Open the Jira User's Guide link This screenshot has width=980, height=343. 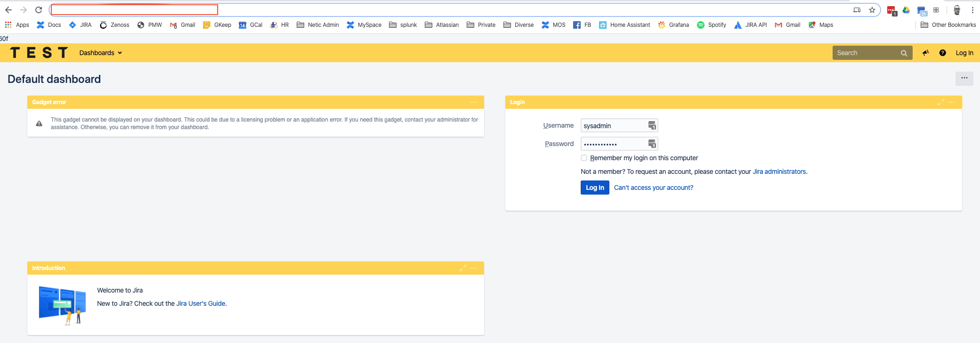pos(201,303)
